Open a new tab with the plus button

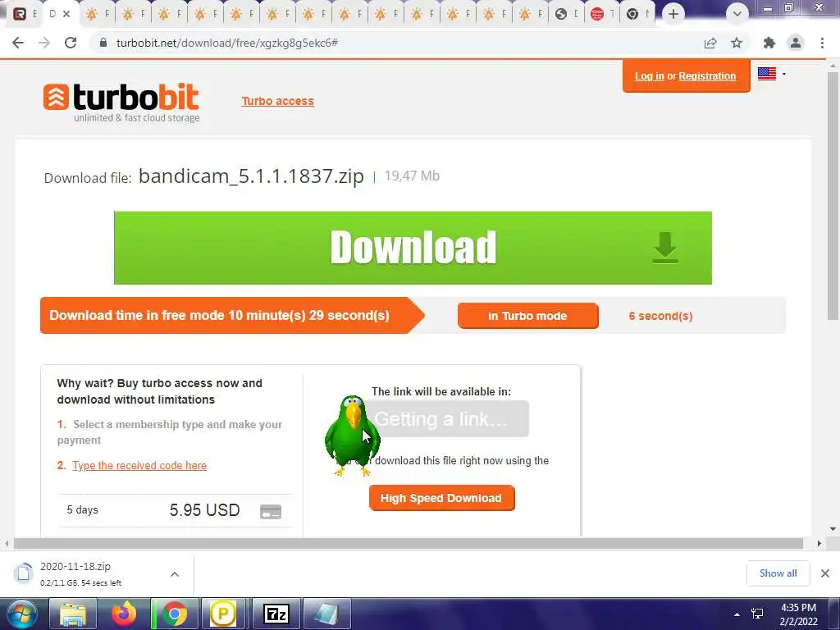673,14
